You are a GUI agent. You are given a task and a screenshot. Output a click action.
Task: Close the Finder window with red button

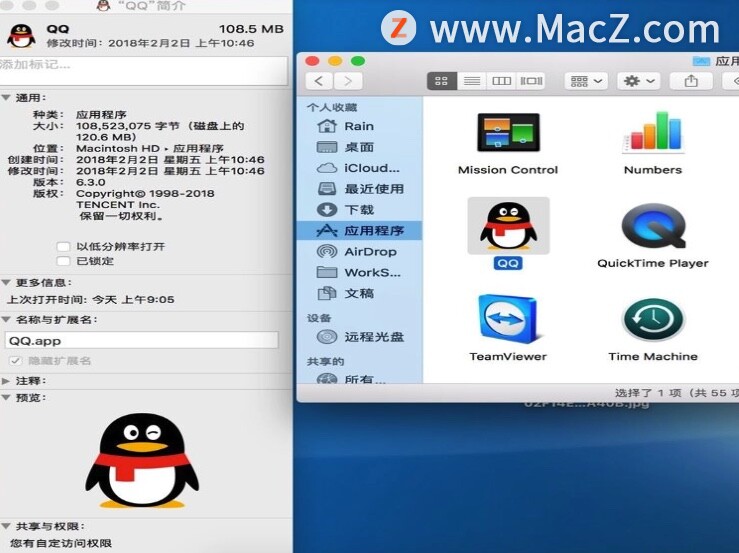tap(312, 61)
